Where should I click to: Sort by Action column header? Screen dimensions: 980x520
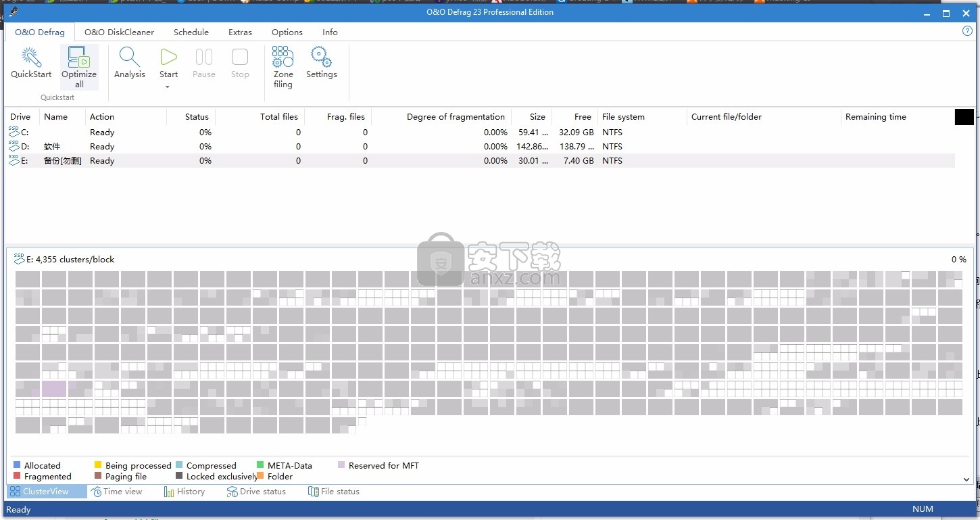coord(126,117)
